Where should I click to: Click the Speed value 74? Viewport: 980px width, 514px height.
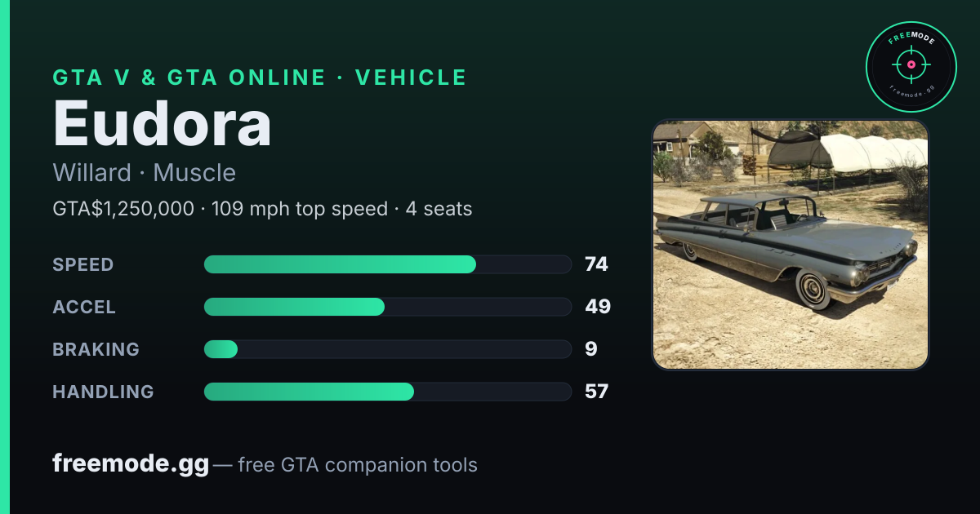click(x=596, y=264)
